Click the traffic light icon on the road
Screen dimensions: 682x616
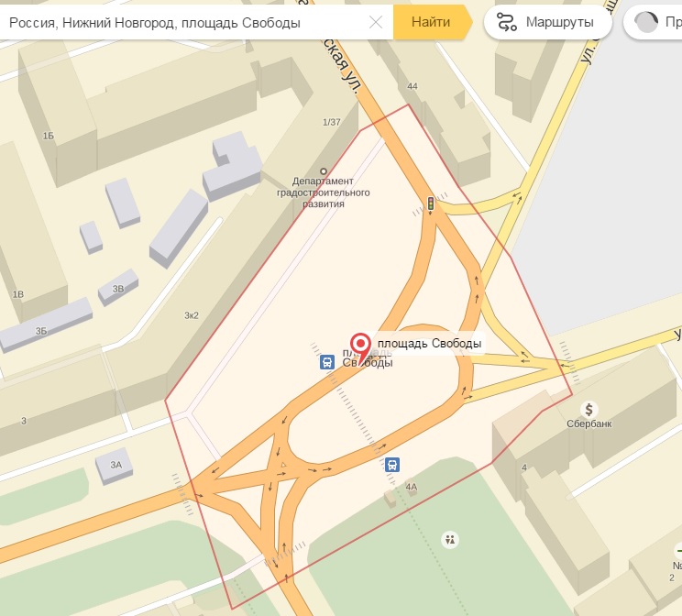tap(431, 203)
